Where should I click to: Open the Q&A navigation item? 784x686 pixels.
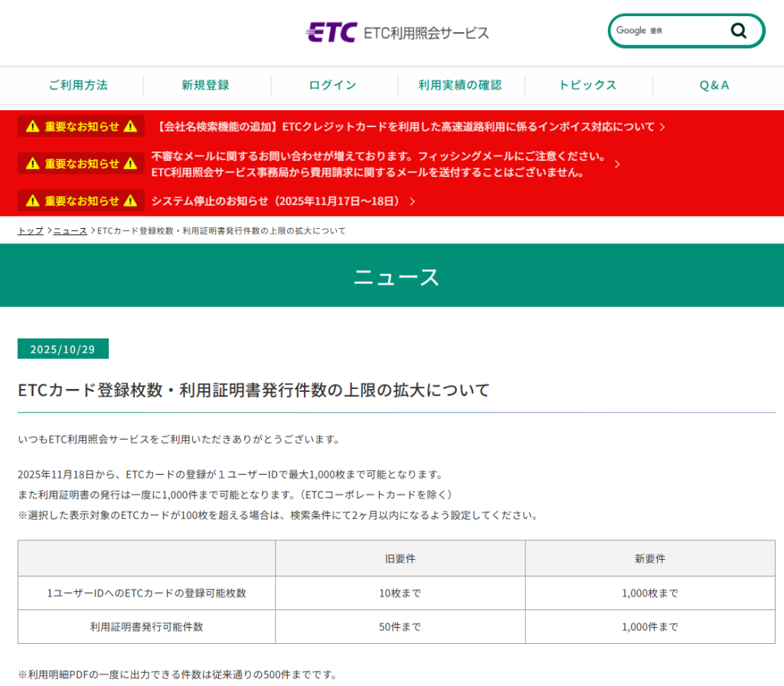point(714,85)
